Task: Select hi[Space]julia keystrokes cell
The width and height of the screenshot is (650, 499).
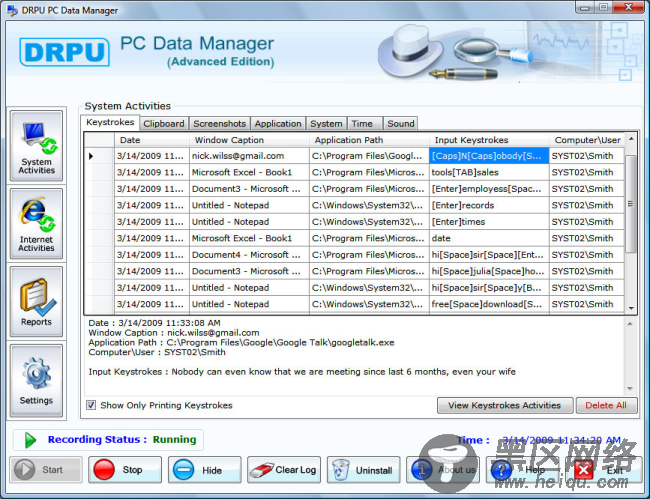Action: [489, 271]
